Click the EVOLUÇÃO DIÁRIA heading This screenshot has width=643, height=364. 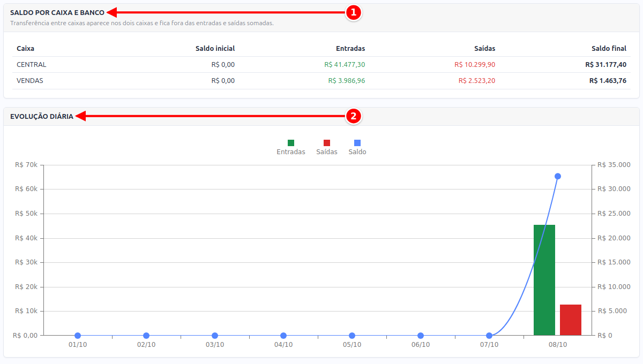(42, 116)
